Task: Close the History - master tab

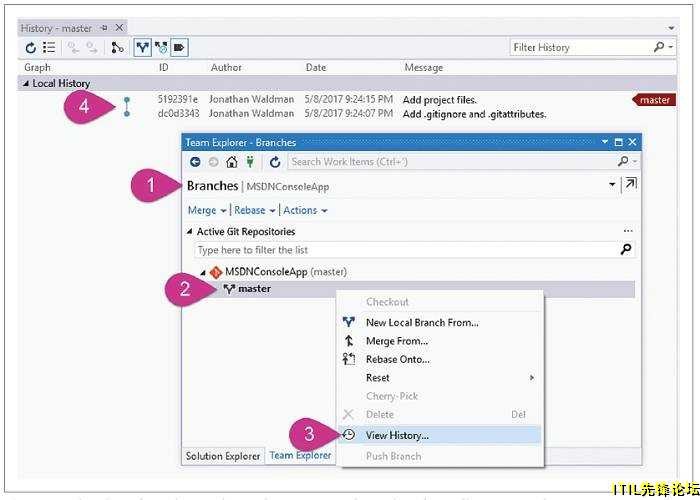Action: pos(119,28)
